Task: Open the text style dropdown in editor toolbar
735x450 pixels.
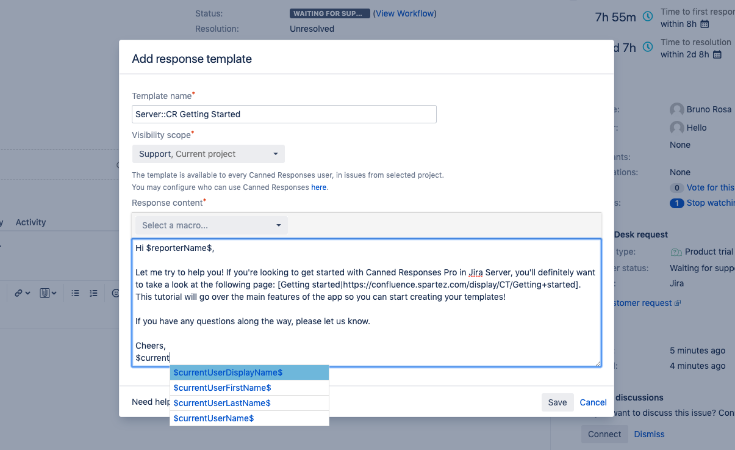Action: [48, 293]
